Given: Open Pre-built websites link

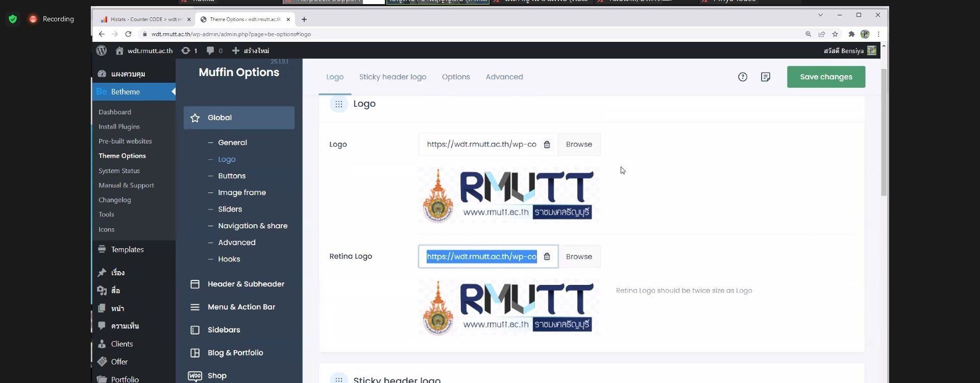Looking at the screenshot, I should click(x=125, y=141).
